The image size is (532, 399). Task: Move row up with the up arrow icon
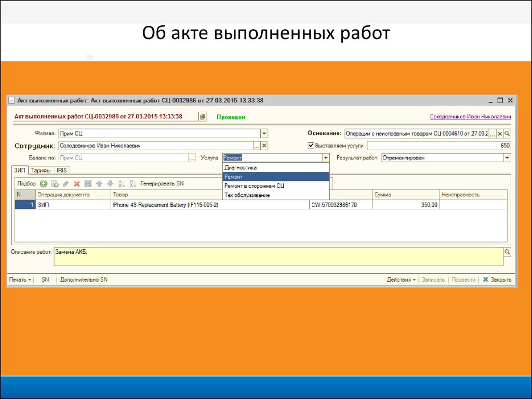[99, 183]
